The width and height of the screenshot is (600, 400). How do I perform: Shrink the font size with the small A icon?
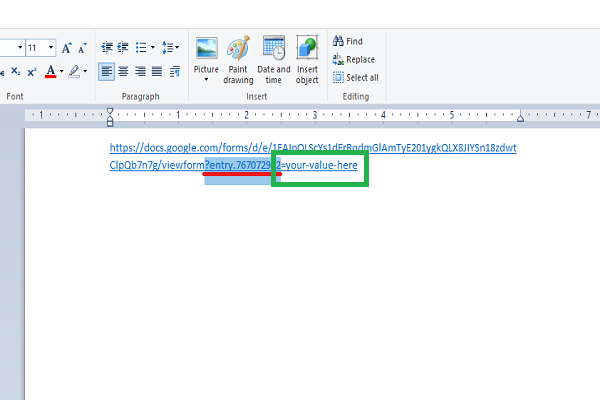(82, 48)
